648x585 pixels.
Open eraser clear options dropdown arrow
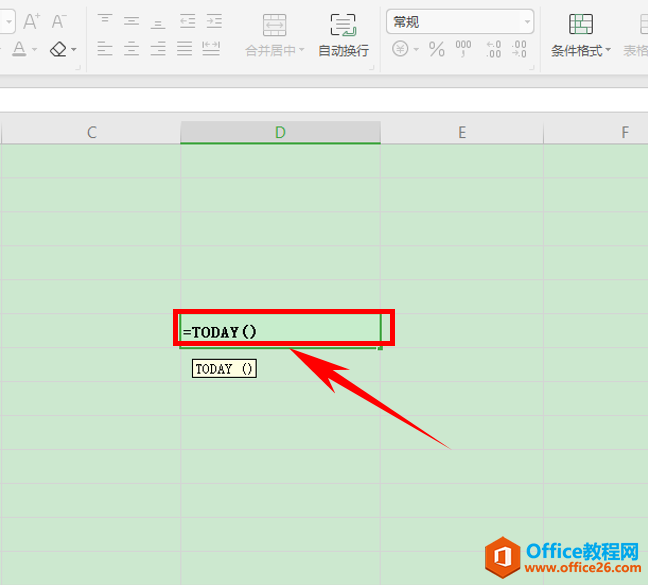coord(74,50)
